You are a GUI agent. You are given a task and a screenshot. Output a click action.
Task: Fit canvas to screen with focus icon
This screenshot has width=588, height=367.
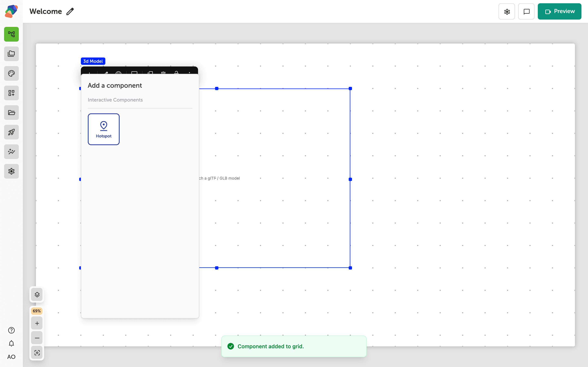(37, 353)
